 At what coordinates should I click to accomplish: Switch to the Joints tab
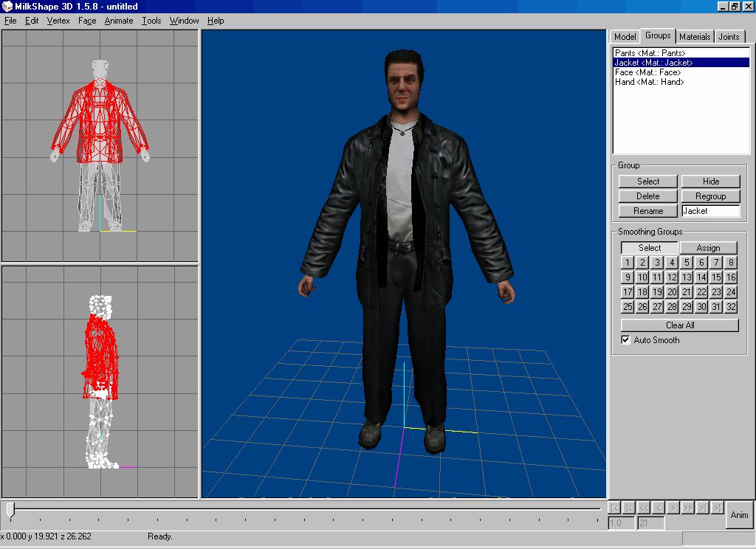click(x=729, y=37)
